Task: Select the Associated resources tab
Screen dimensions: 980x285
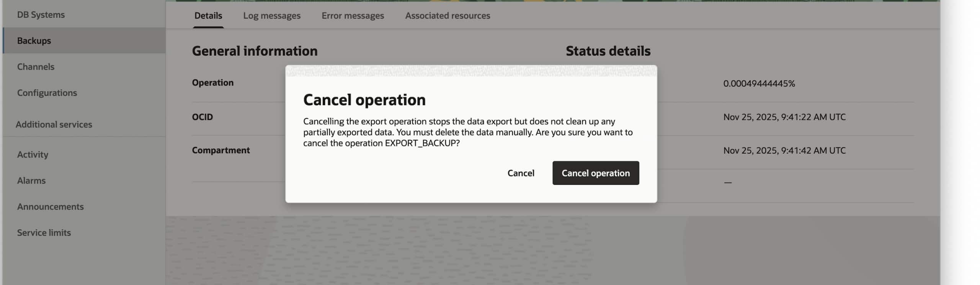Action: pos(447,16)
